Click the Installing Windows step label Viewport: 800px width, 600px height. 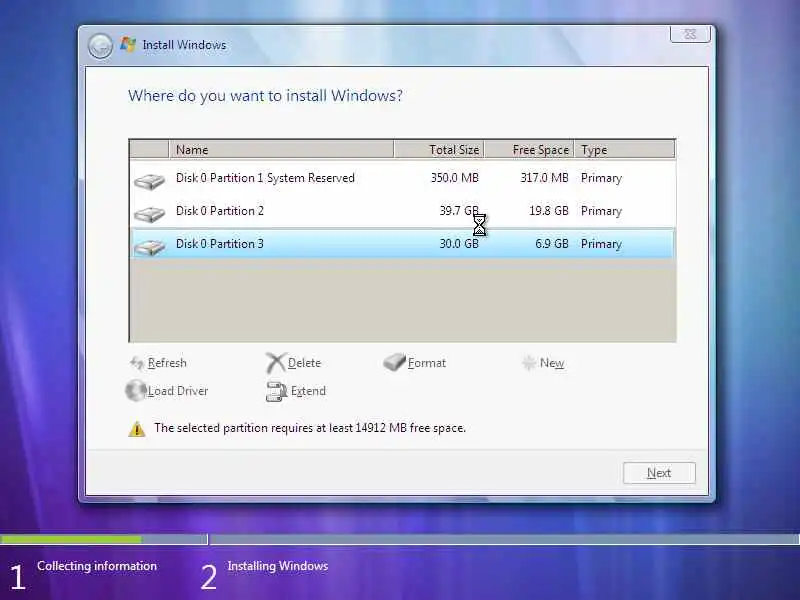[x=278, y=566]
